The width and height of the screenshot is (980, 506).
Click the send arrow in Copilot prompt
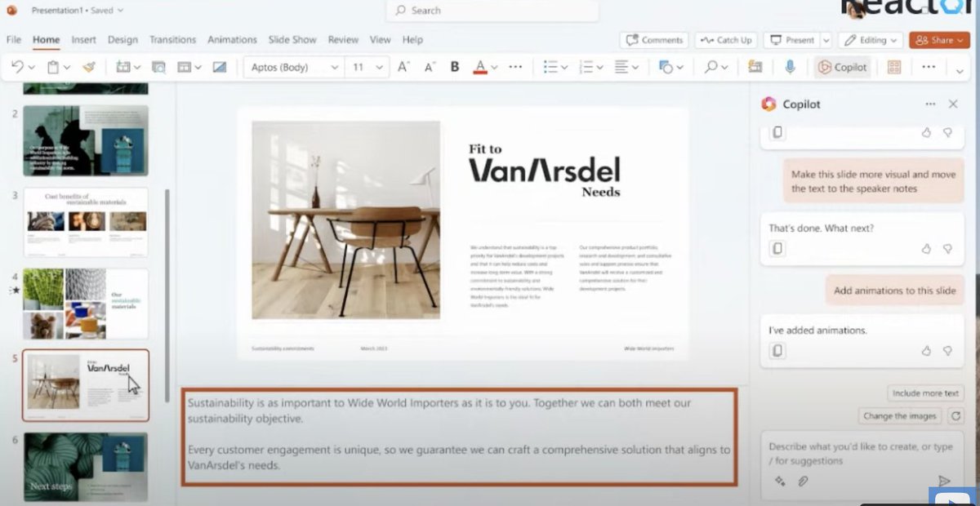point(944,482)
